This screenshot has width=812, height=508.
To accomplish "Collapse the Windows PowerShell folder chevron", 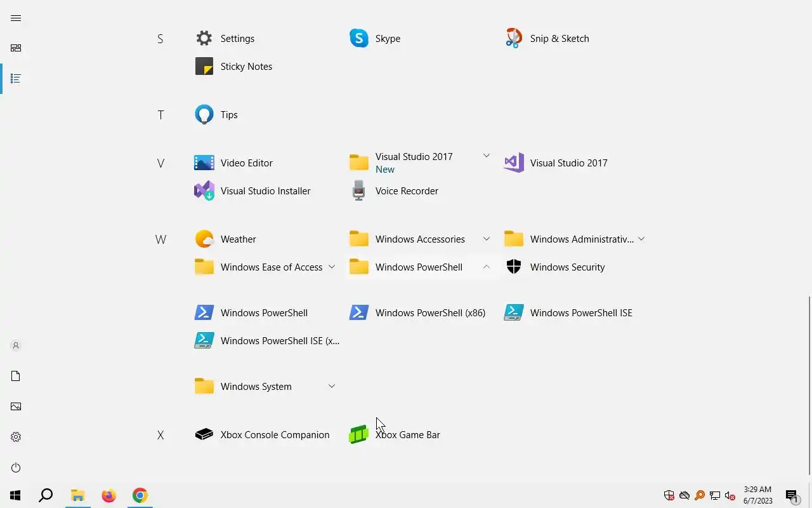I will 487,267.
